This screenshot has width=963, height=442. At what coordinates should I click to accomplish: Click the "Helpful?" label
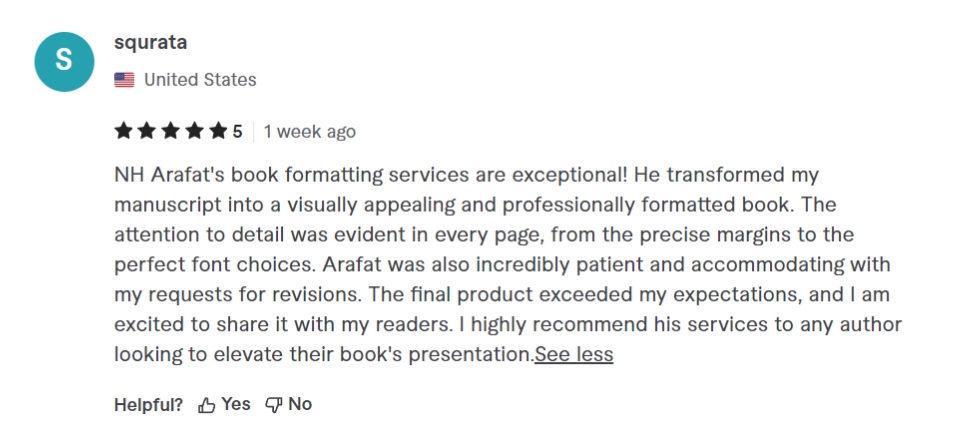tap(149, 404)
